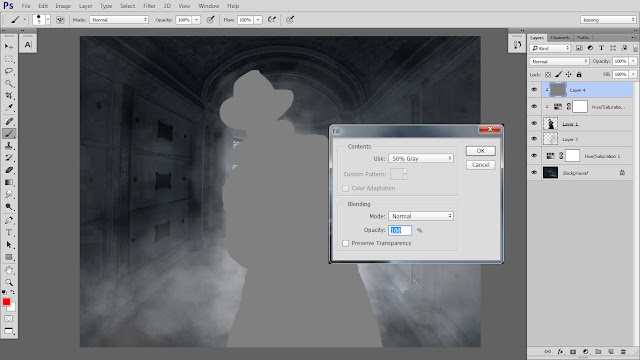
Task: Confirm Fill dialog with OK
Action: tap(480, 151)
